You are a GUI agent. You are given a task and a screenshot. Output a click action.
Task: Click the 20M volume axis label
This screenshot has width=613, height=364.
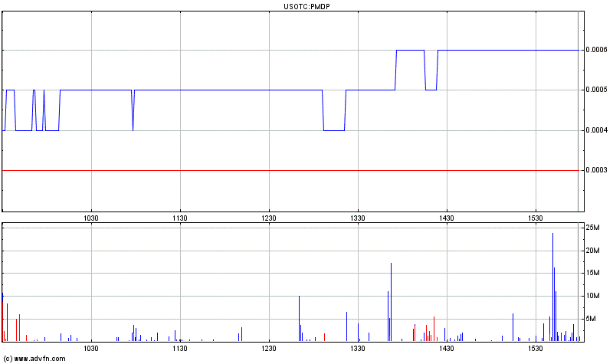click(592, 251)
